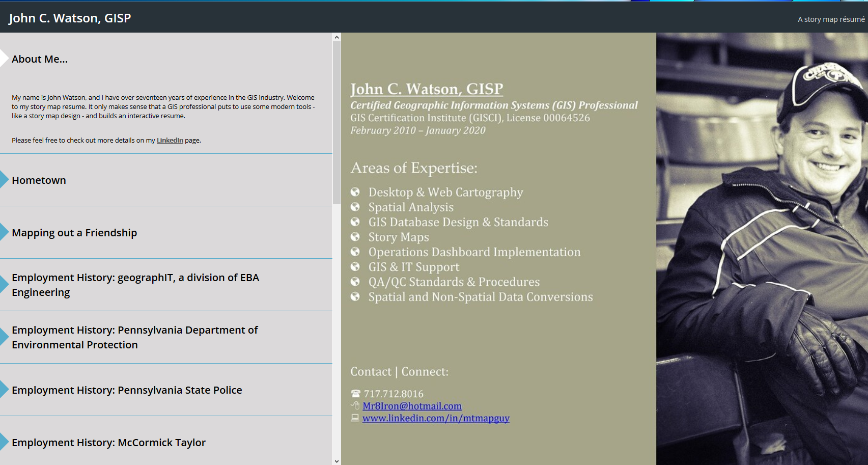Open the Employment History: Pennsylvania State Police section

4,390
